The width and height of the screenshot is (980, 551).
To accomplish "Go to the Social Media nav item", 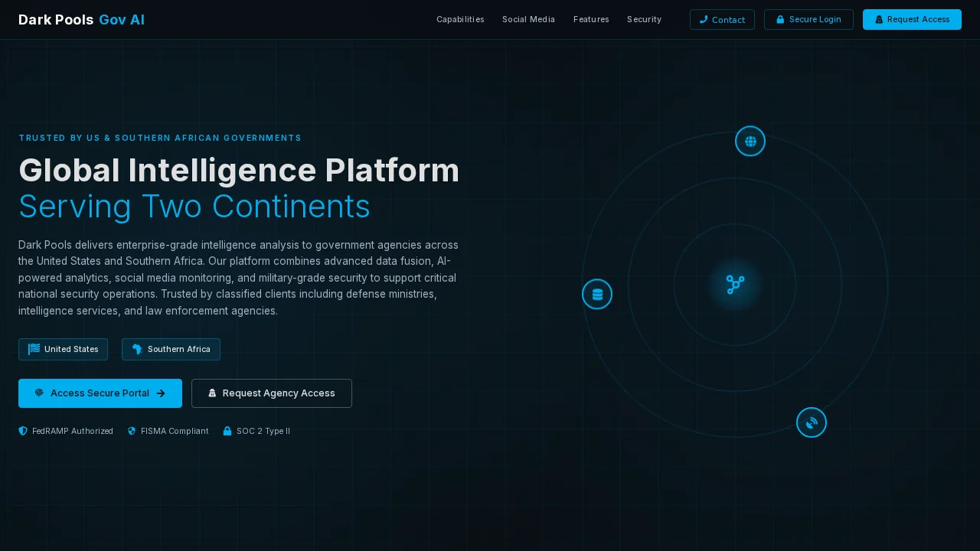I will coord(528,20).
